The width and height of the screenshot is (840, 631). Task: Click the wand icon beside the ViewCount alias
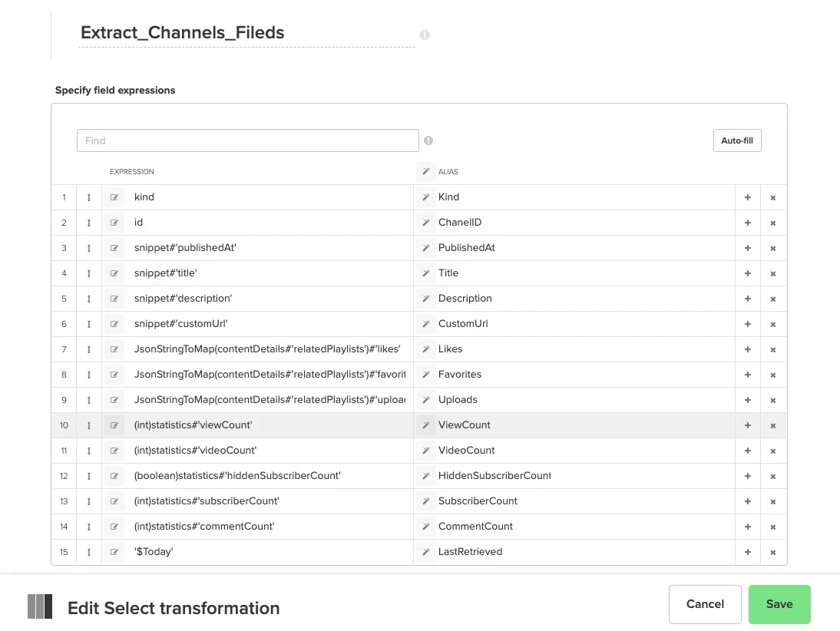coord(427,425)
